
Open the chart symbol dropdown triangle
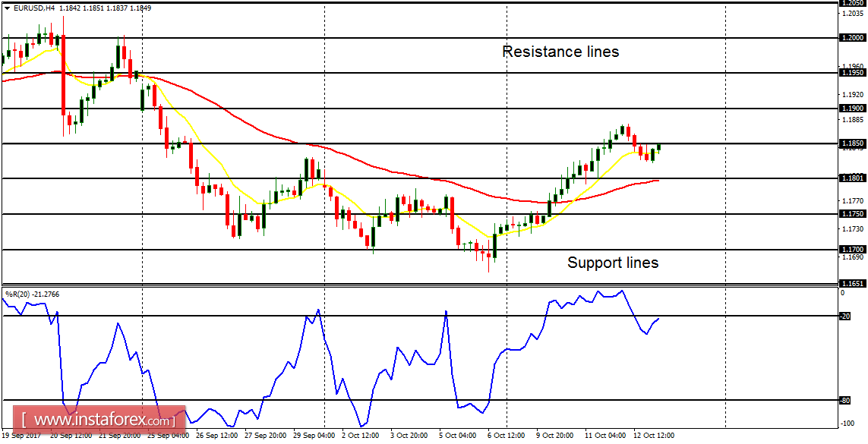[x=8, y=6]
